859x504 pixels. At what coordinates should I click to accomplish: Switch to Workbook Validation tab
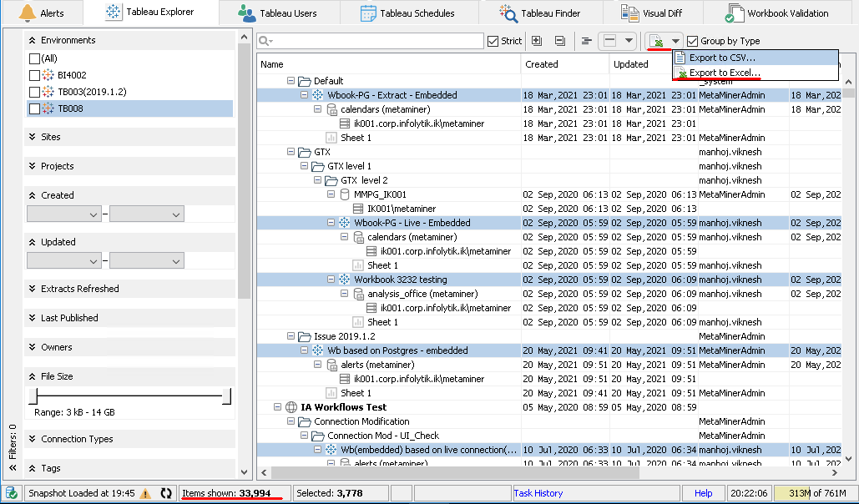pyautogui.click(x=776, y=13)
